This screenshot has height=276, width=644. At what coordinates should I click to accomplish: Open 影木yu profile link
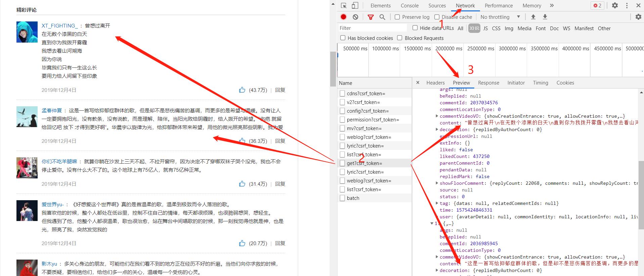[49, 264]
